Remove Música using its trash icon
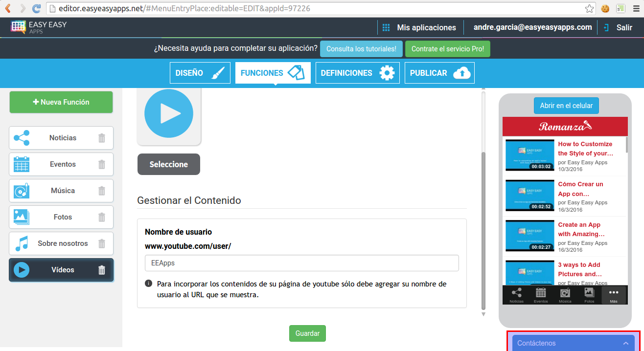Image resolution: width=644 pixels, height=351 pixels. tap(102, 191)
